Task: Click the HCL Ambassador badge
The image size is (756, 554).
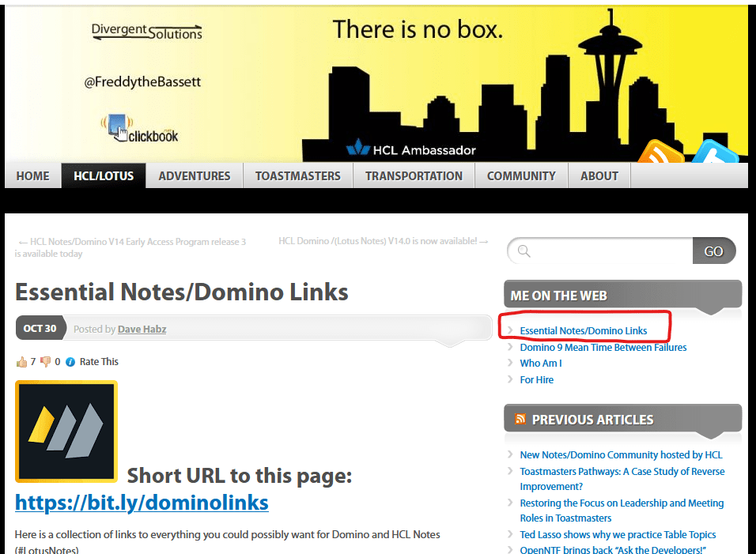Action: click(410, 149)
